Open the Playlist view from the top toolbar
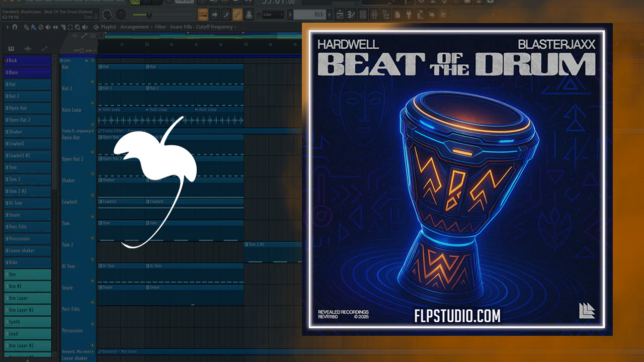The image size is (644, 362). (x=340, y=15)
